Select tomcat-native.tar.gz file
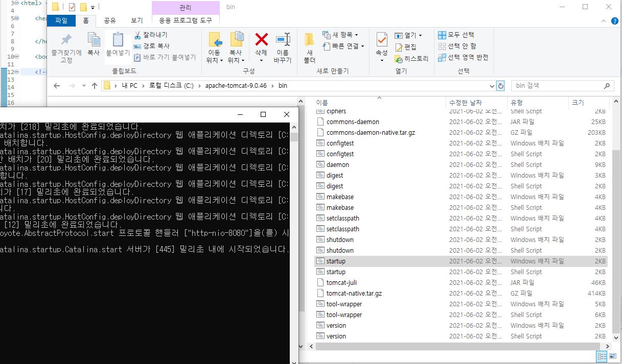Viewport: 622px width, 364px height. pyautogui.click(x=460, y=293)
